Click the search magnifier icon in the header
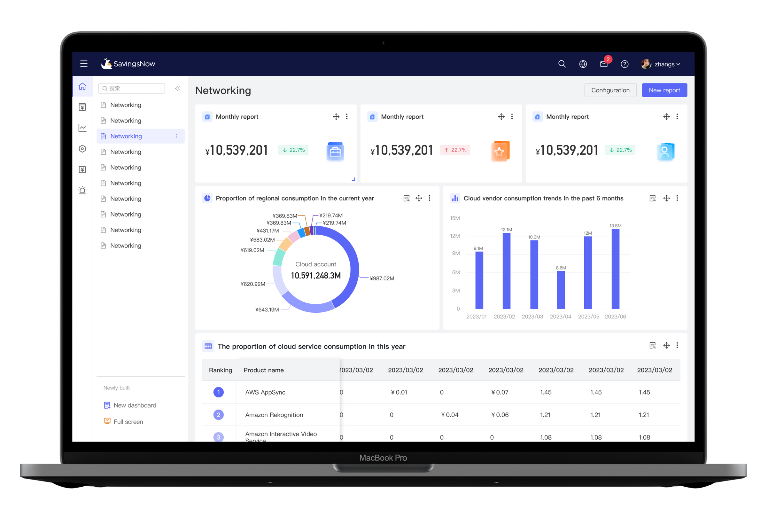 562,64
